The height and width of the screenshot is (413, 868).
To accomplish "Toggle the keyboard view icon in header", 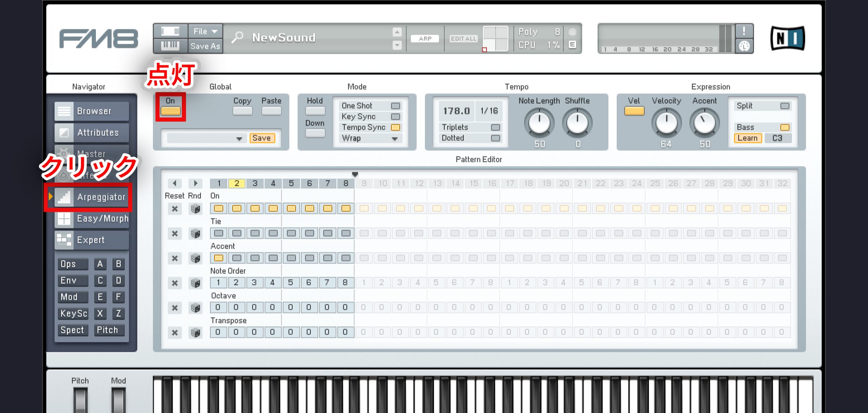I will pyautogui.click(x=170, y=46).
